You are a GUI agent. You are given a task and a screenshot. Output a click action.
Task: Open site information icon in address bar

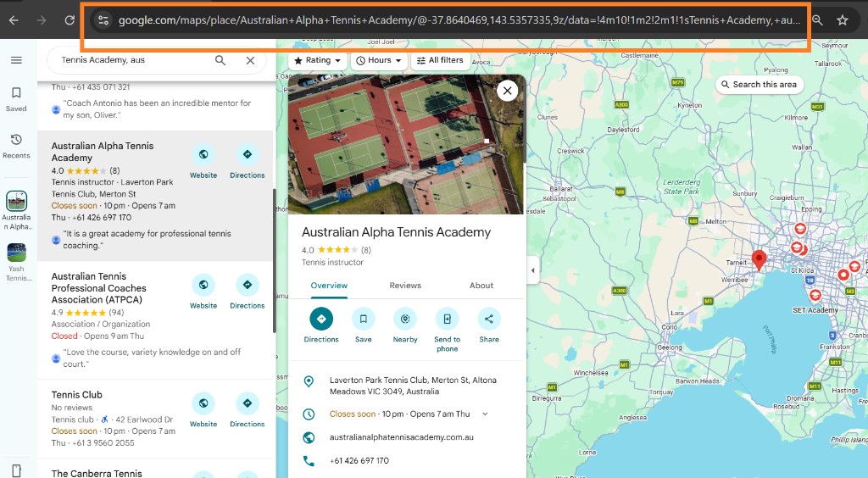pos(103,20)
